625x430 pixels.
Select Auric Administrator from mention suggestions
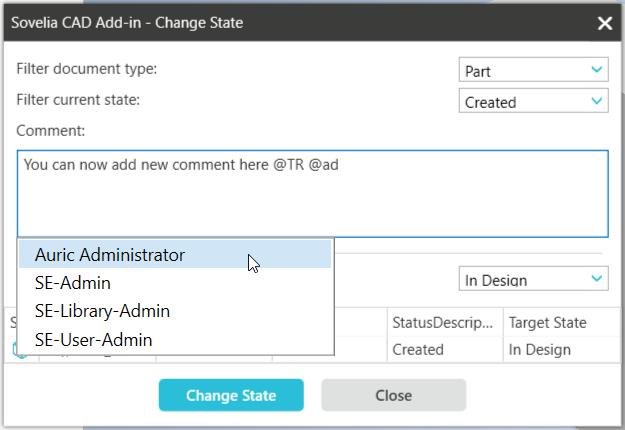tap(175, 255)
